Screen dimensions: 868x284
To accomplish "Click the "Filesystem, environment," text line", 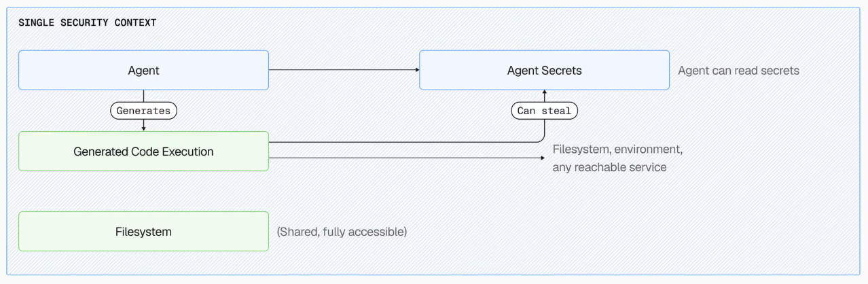I will 617,149.
